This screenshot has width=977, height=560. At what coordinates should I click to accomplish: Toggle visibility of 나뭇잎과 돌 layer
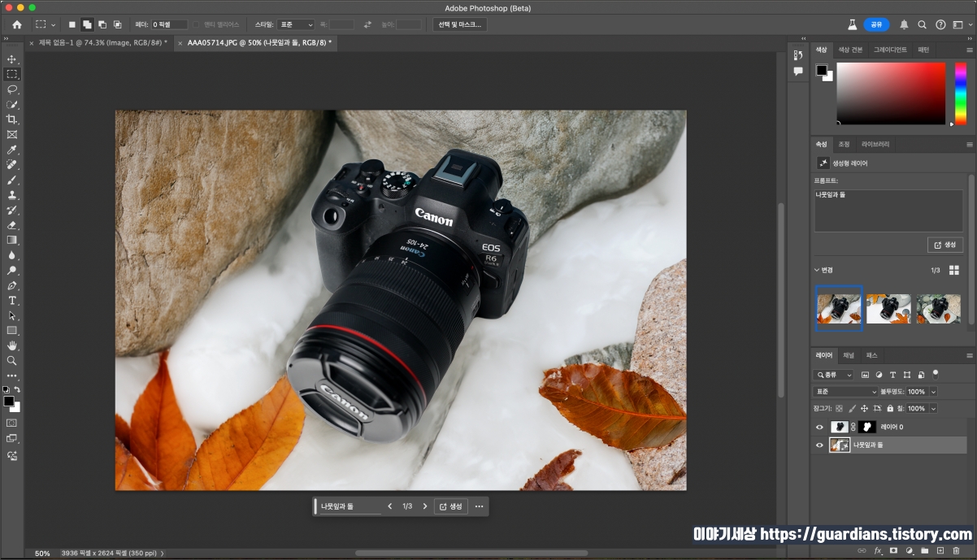click(819, 445)
